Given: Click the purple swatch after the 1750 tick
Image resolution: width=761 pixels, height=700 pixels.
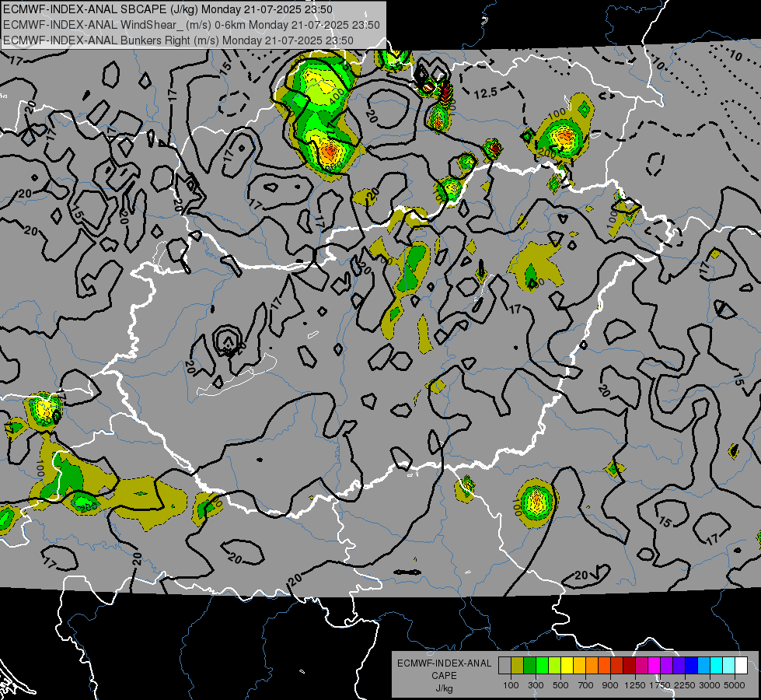Looking at the screenshot, I should pos(667,665).
